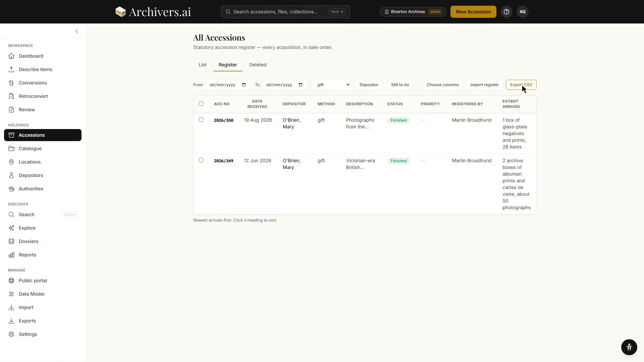The image size is (644, 362).
Task: Open Reports in the sidebar
Action: pos(43,255)
